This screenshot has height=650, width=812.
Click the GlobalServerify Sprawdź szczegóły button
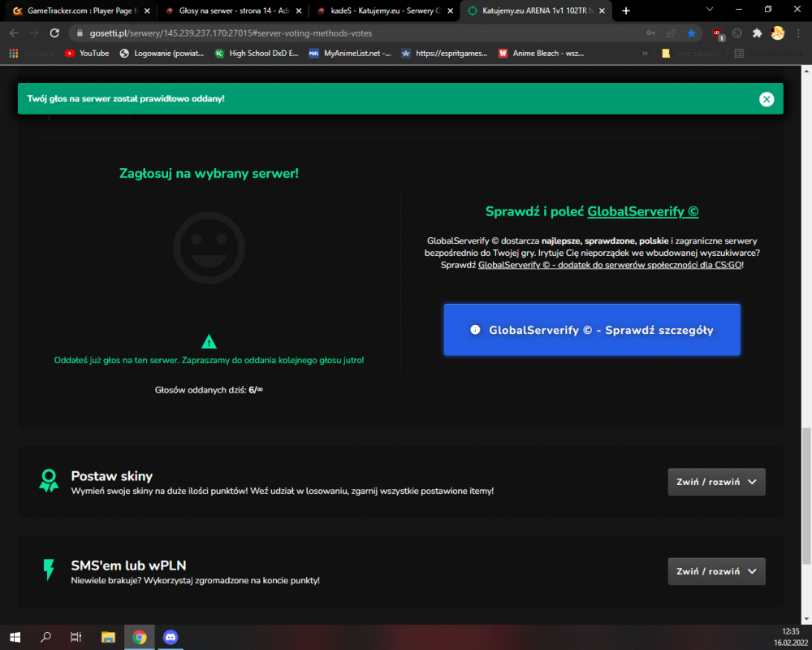[592, 330]
